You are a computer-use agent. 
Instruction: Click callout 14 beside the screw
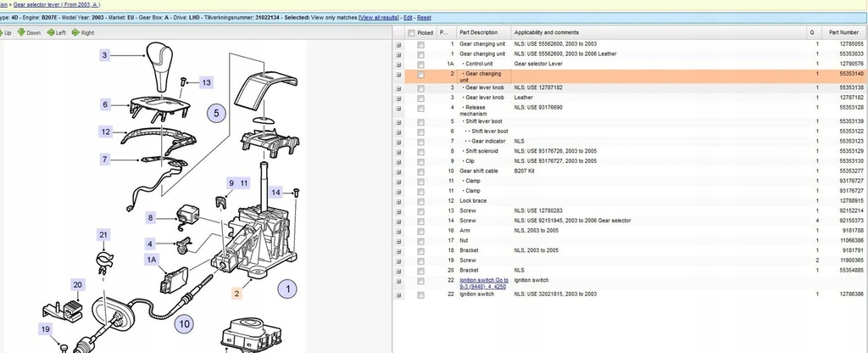275,193
